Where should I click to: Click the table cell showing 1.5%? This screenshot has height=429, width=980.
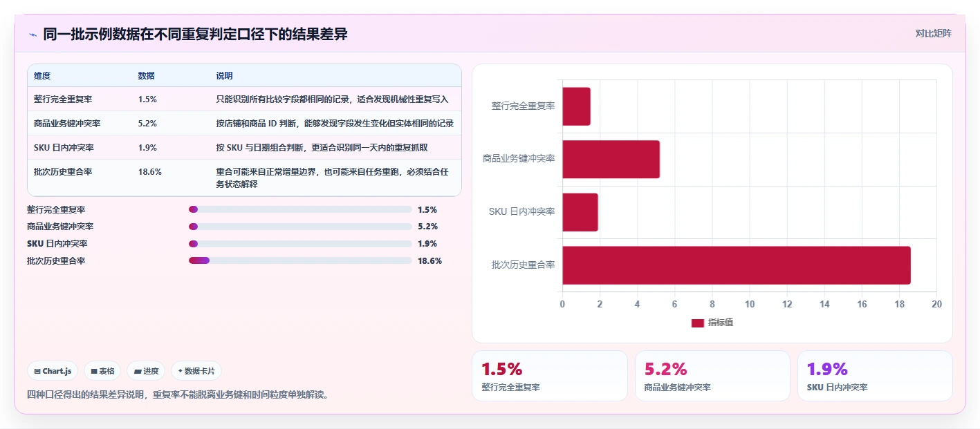coord(147,99)
